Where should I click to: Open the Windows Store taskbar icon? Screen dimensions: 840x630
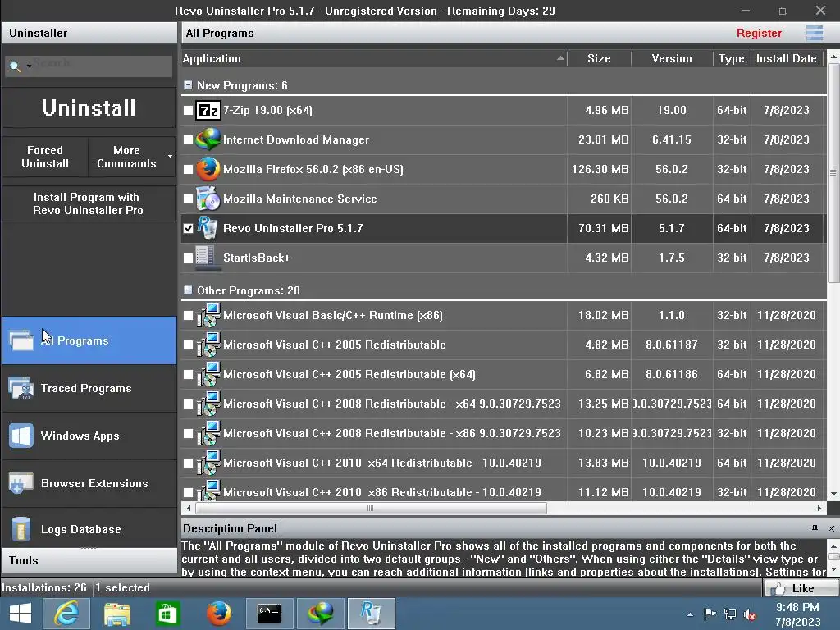[x=167, y=614]
